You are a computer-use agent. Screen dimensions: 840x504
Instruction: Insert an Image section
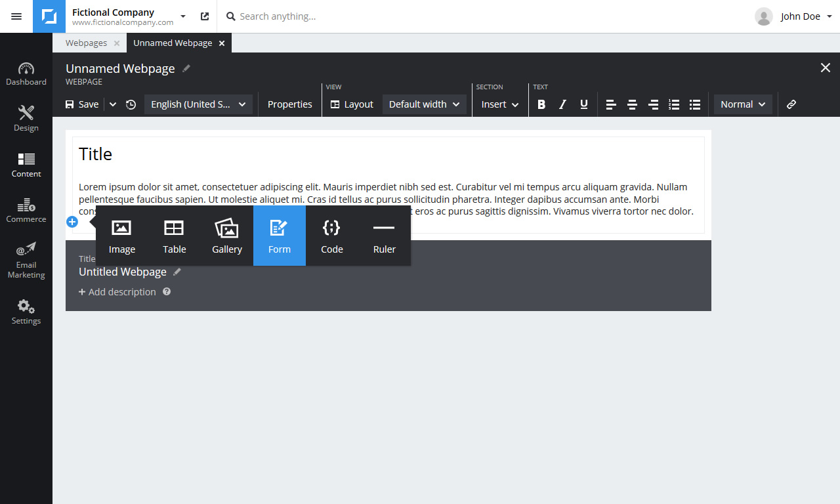click(x=122, y=236)
